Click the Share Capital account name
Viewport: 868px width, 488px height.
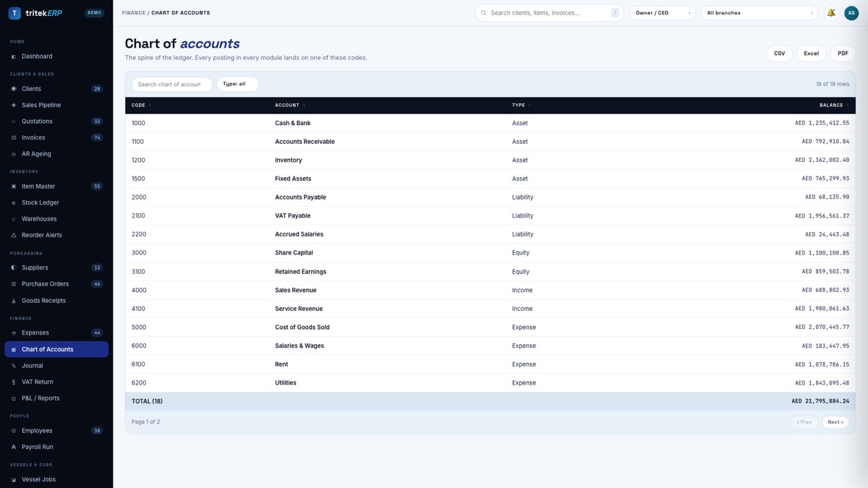[x=294, y=253]
